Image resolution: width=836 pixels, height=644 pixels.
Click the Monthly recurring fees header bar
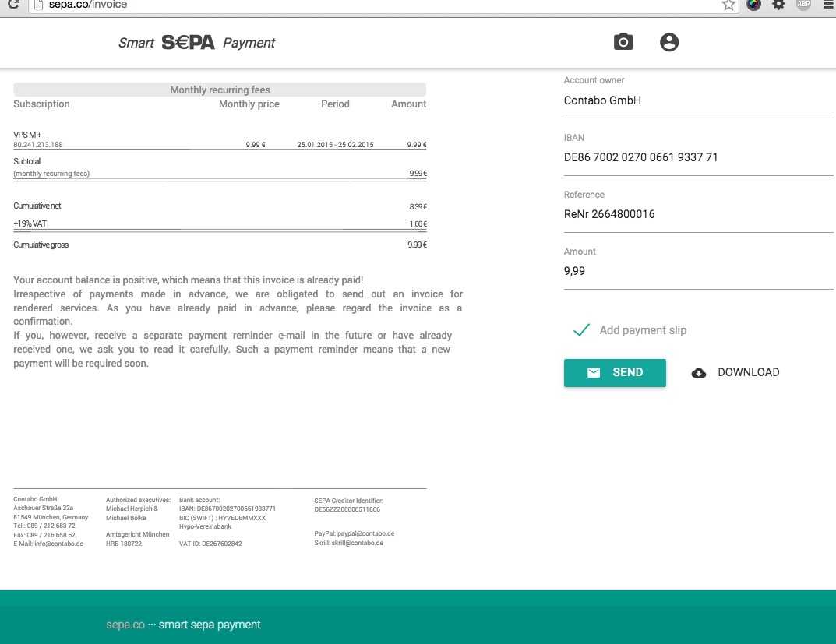[220, 90]
